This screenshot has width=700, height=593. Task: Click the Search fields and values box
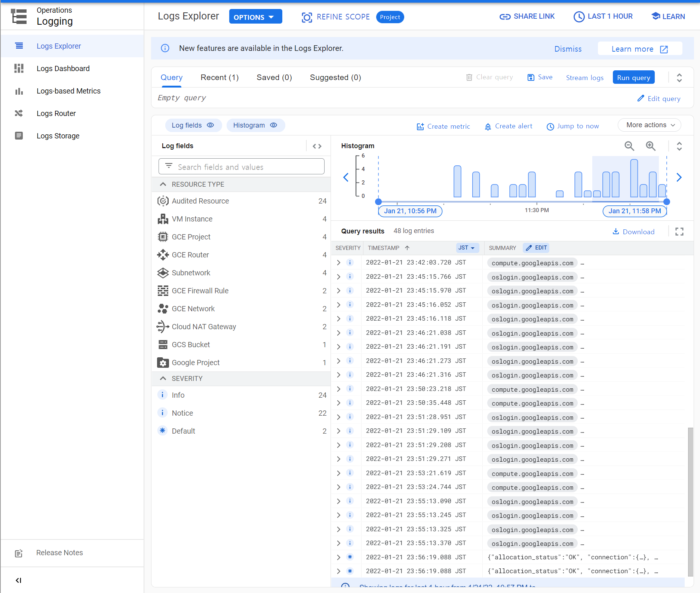tap(241, 166)
